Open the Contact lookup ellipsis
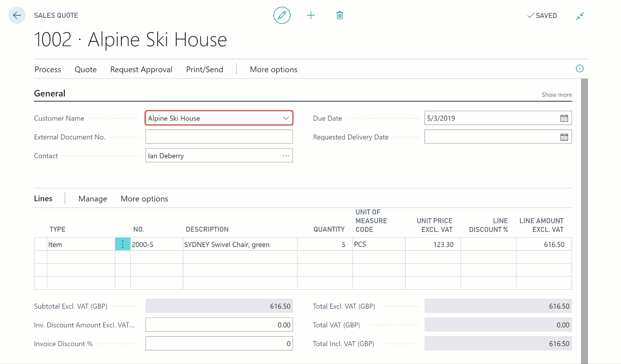The height and width of the screenshot is (364, 621). click(286, 156)
